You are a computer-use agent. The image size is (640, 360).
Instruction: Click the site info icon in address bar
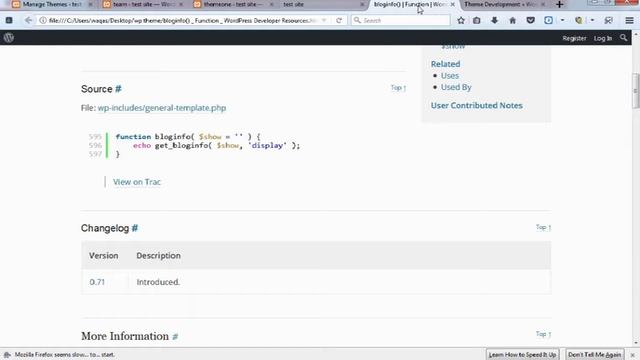tap(43, 20)
